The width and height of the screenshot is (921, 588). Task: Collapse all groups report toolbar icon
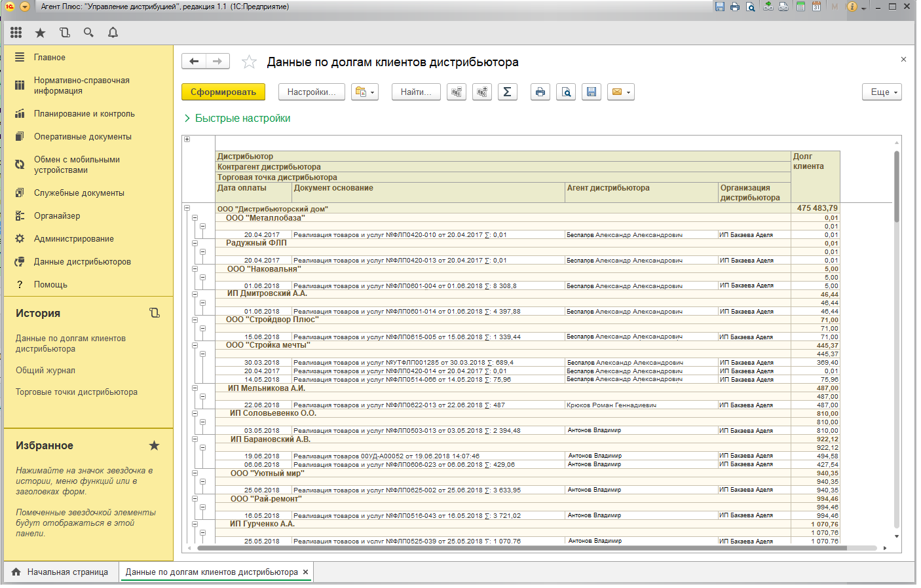tap(457, 92)
